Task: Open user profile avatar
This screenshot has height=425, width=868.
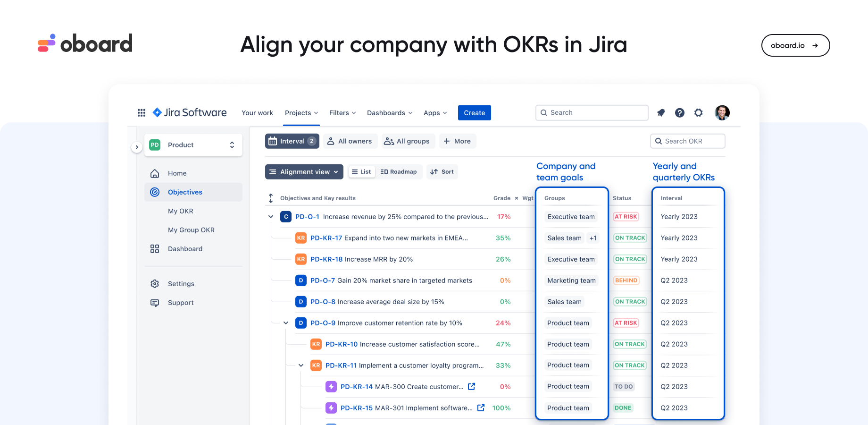Action: pos(722,112)
